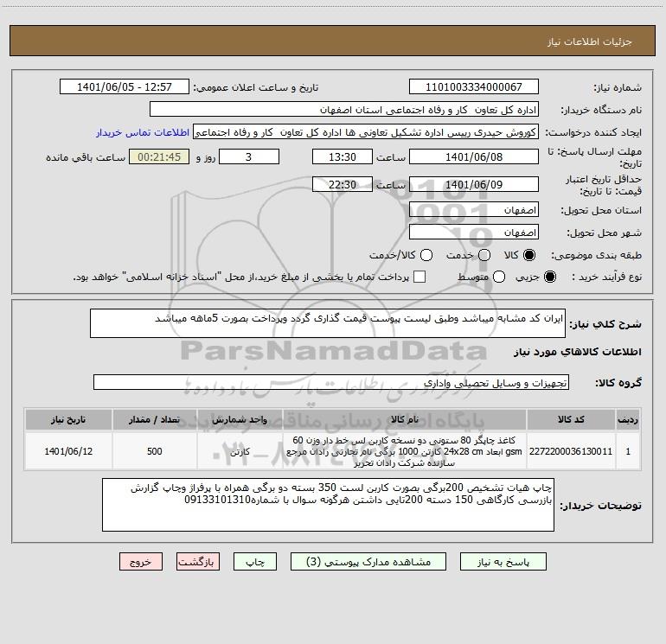
Task: Click the remaining time countdown 00:21:45
Action: coord(159,156)
